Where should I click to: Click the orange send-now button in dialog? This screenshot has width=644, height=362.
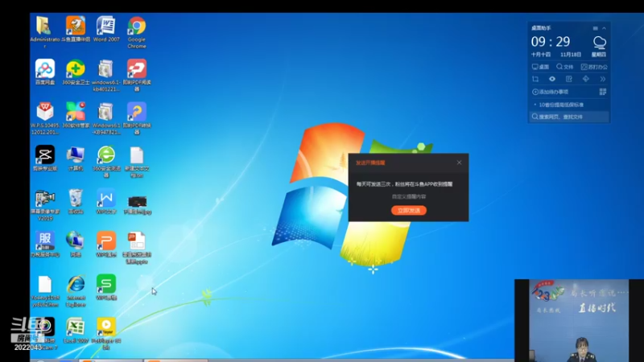pos(409,211)
